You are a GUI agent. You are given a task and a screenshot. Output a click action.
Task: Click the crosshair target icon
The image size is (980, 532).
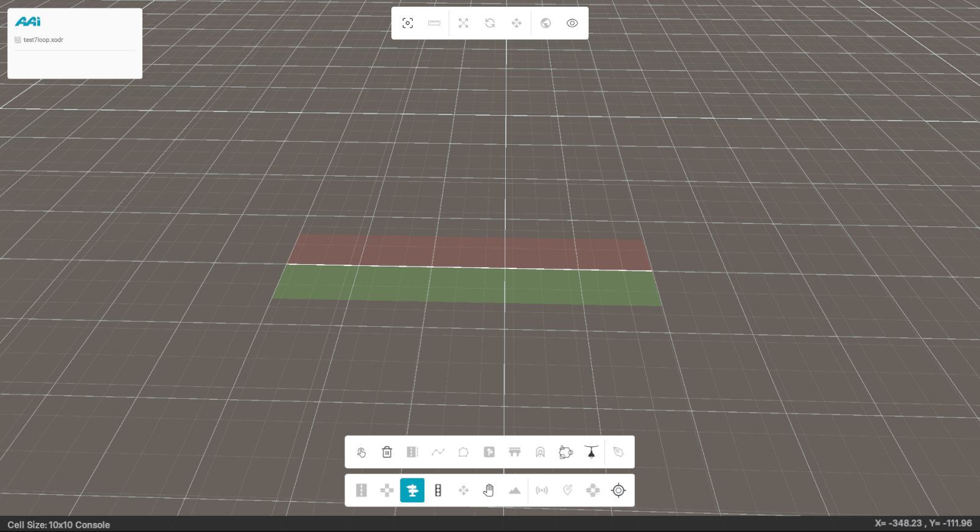pos(618,490)
